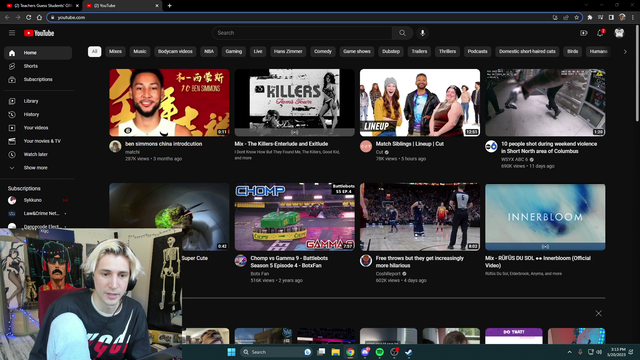Open Shorts in the sidebar
The height and width of the screenshot is (360, 640).
coord(38,66)
